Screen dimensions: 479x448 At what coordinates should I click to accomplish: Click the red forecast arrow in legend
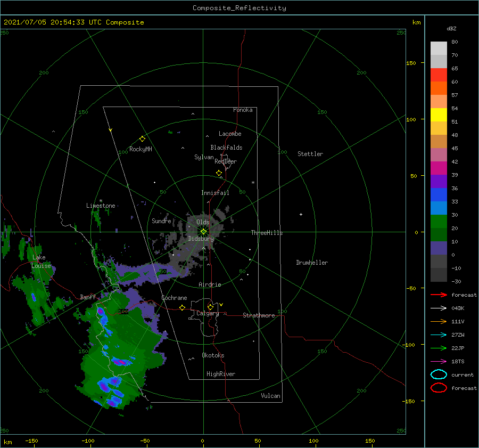pyautogui.click(x=439, y=295)
